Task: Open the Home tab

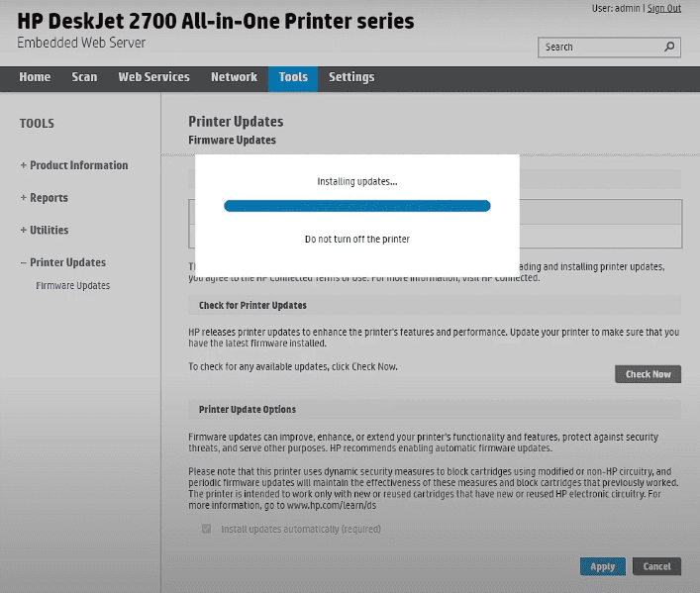Action: pos(35,77)
